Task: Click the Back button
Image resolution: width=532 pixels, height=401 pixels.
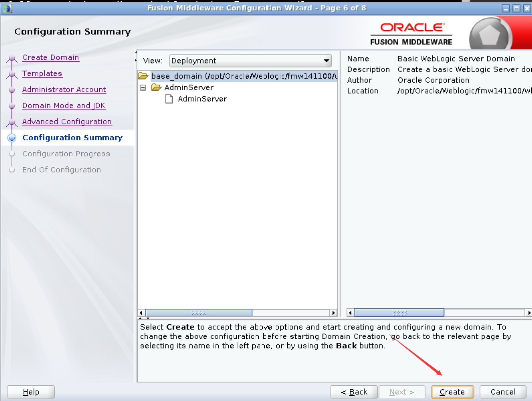Action: coord(354,392)
